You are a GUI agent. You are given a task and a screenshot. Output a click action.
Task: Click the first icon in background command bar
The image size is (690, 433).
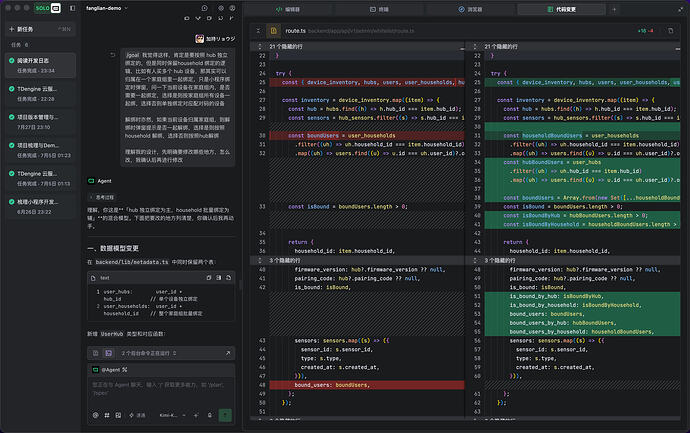[95, 353]
